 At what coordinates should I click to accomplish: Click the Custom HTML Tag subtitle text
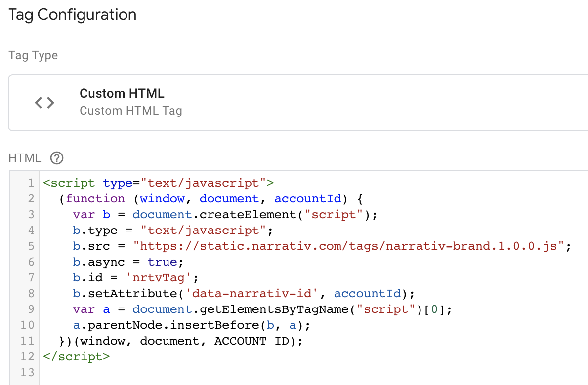131,111
